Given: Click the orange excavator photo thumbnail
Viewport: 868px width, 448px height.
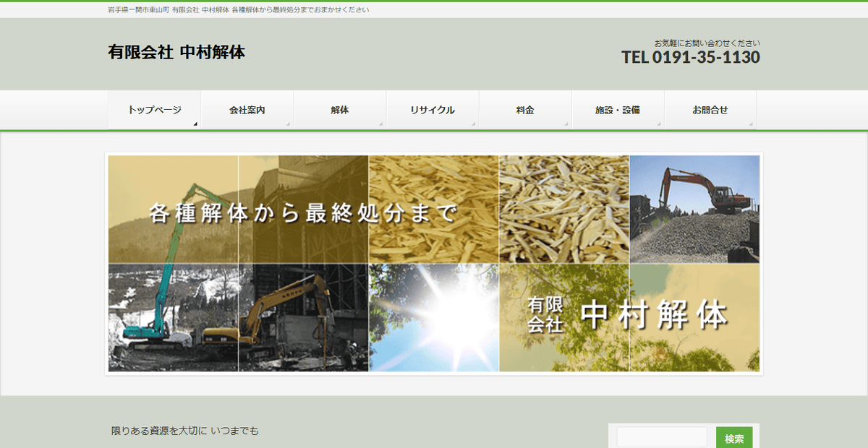Looking at the screenshot, I should (697, 208).
